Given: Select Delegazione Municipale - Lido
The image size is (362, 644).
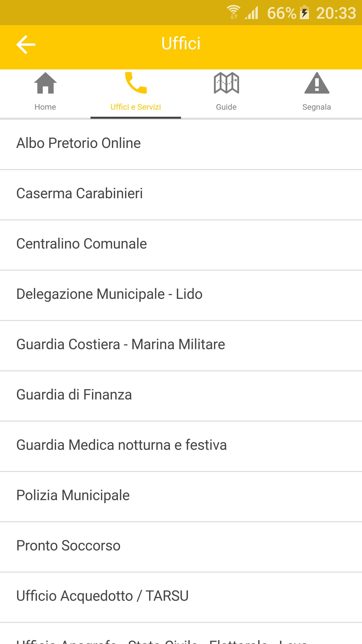Looking at the screenshot, I should (109, 294).
